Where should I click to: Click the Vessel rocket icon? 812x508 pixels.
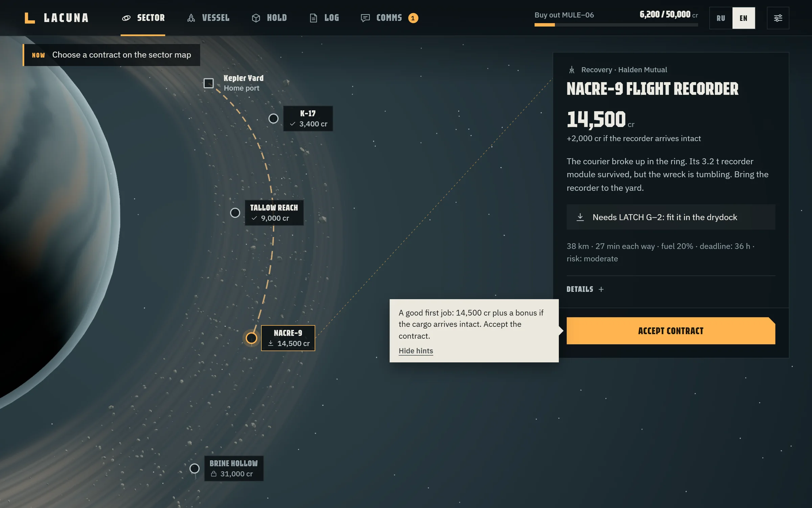click(191, 18)
